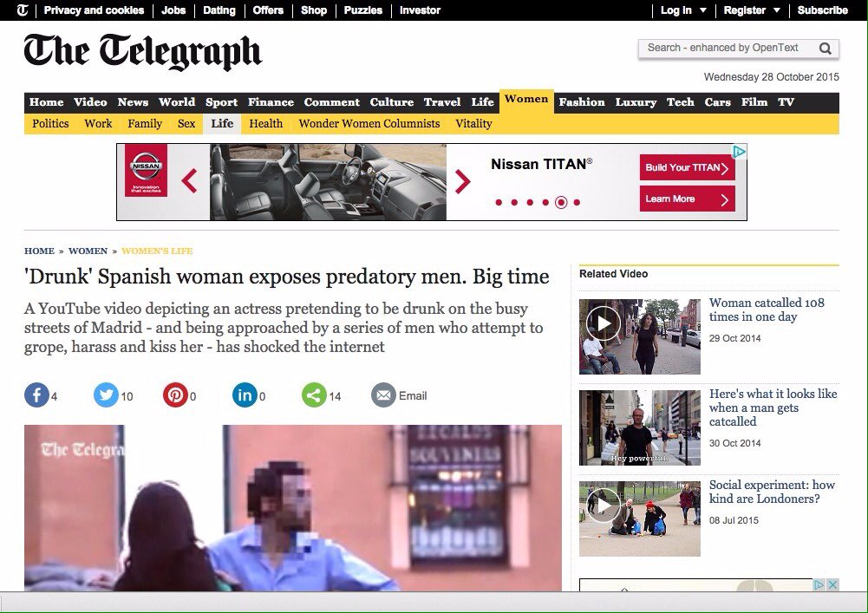Click the green share icon
The width and height of the screenshot is (868, 613).
click(x=314, y=395)
